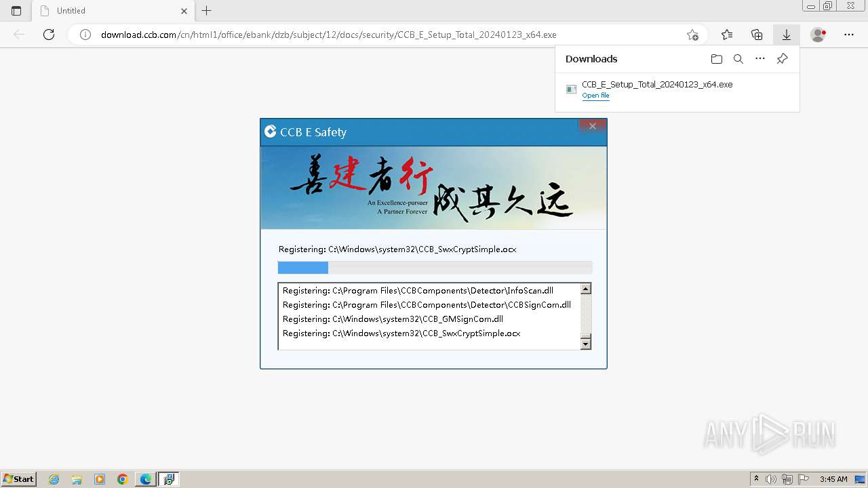This screenshot has height=488, width=868.
Task: Select the Untitled browser tab
Action: (x=113, y=11)
